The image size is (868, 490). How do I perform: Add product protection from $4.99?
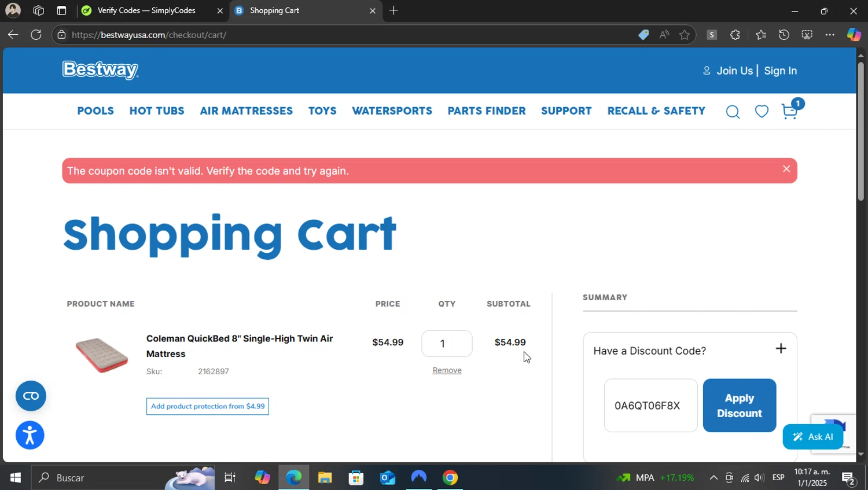207,406
